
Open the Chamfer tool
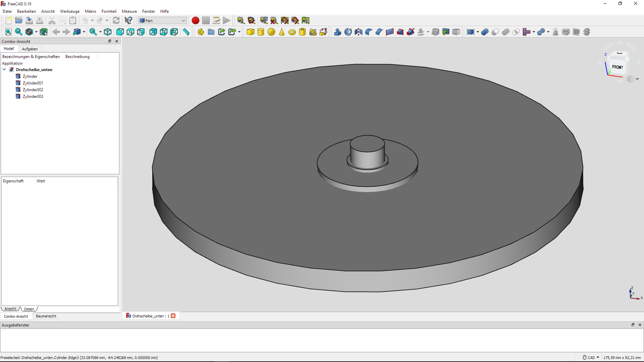coord(379,32)
